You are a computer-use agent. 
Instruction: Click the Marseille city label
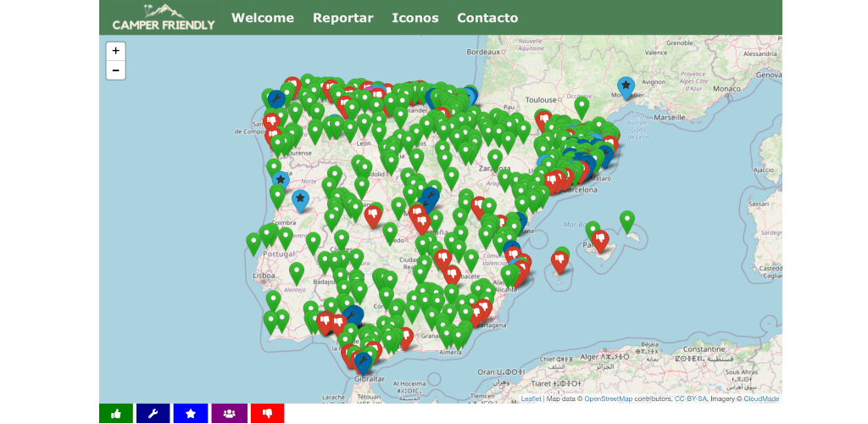[x=670, y=118]
